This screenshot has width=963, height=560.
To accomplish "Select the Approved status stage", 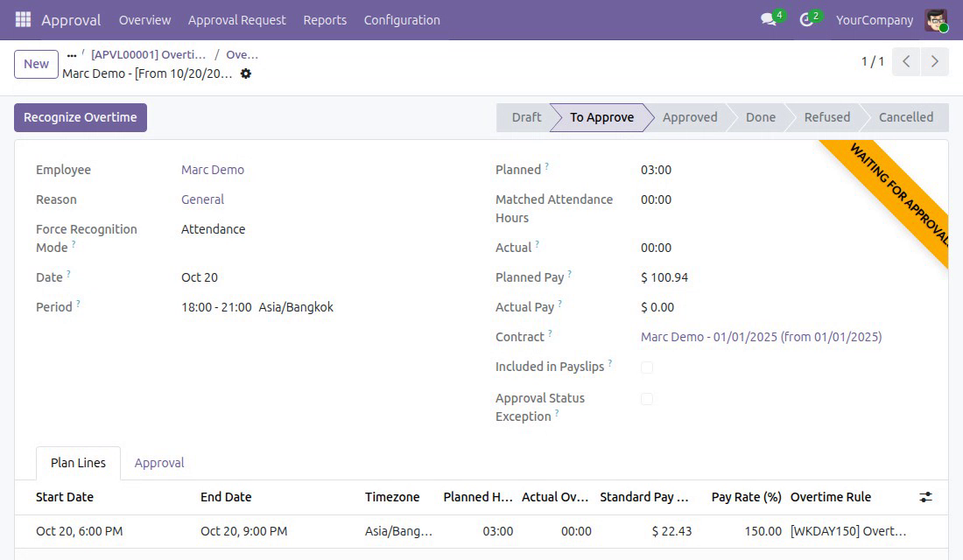I will point(690,117).
